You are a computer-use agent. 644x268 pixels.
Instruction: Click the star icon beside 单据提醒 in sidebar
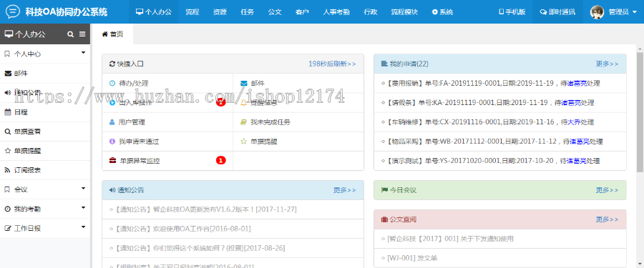click(7, 151)
